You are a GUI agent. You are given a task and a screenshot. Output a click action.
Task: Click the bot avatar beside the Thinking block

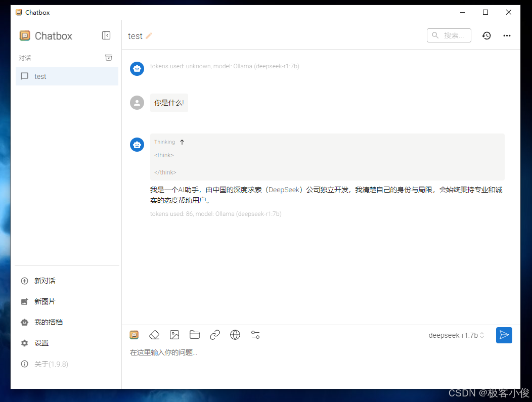pyautogui.click(x=137, y=145)
